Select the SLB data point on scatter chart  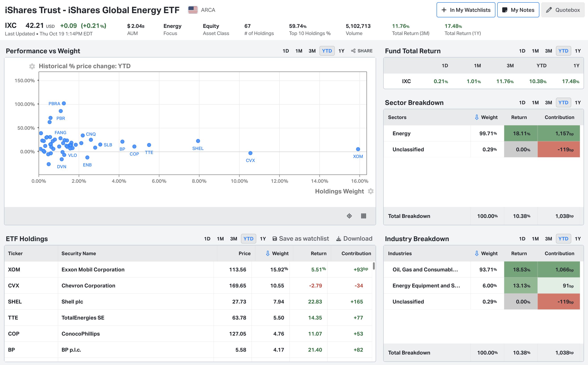100,144
